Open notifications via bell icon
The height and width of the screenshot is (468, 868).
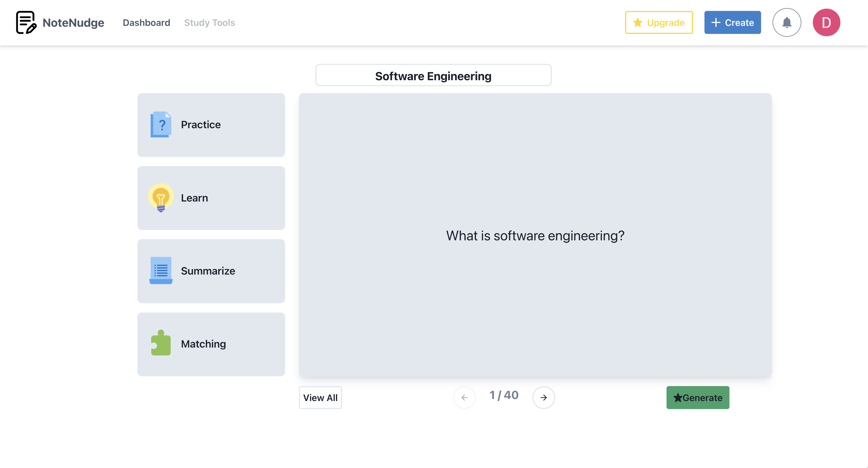click(x=787, y=23)
